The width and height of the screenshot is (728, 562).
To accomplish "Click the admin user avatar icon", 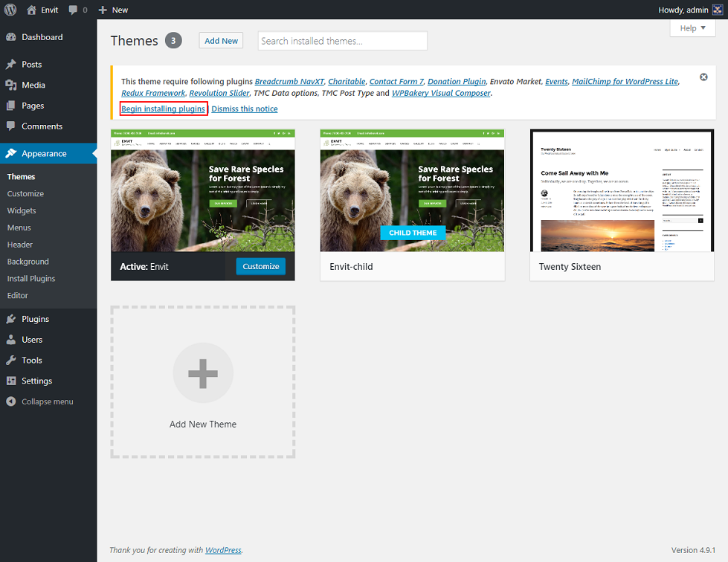I will click(717, 10).
